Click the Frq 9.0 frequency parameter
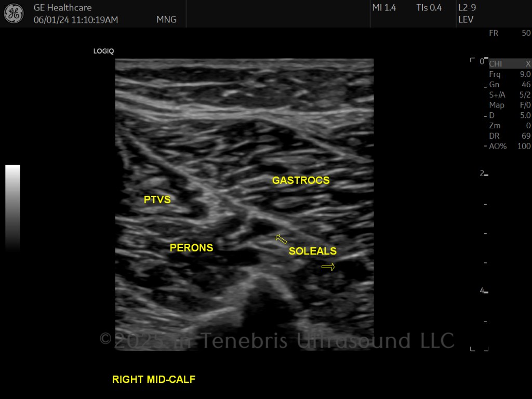The height and width of the screenshot is (399, 532). (x=510, y=74)
